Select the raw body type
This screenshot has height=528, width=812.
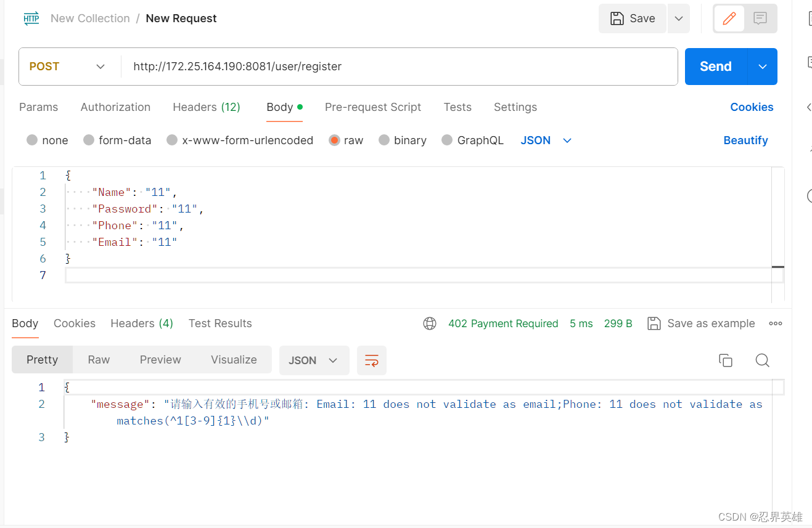pyautogui.click(x=347, y=140)
